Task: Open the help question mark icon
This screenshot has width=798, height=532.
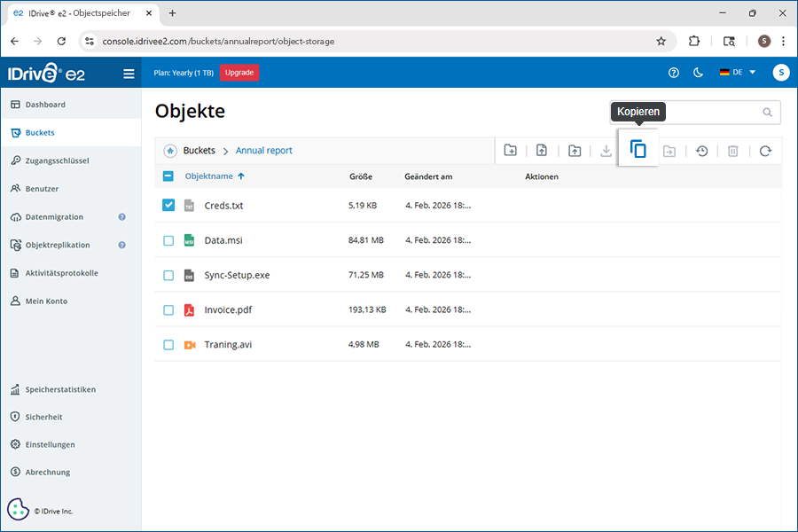Action: point(674,73)
